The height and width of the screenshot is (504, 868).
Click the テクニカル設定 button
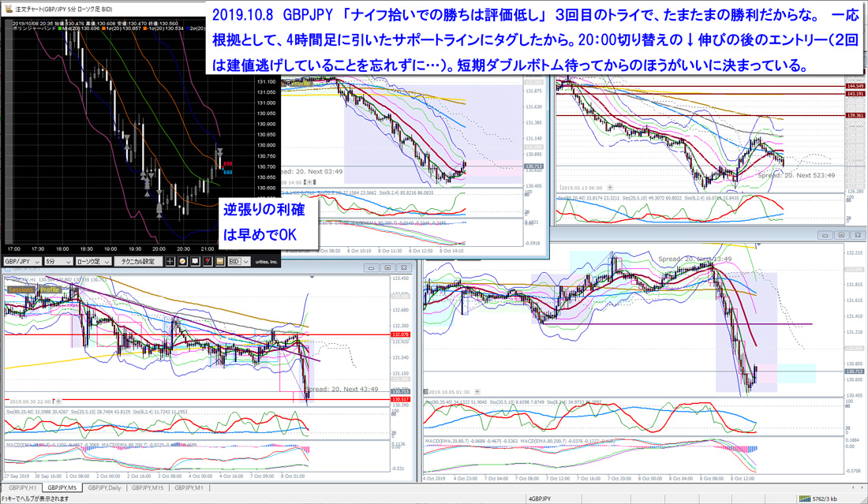(137, 261)
